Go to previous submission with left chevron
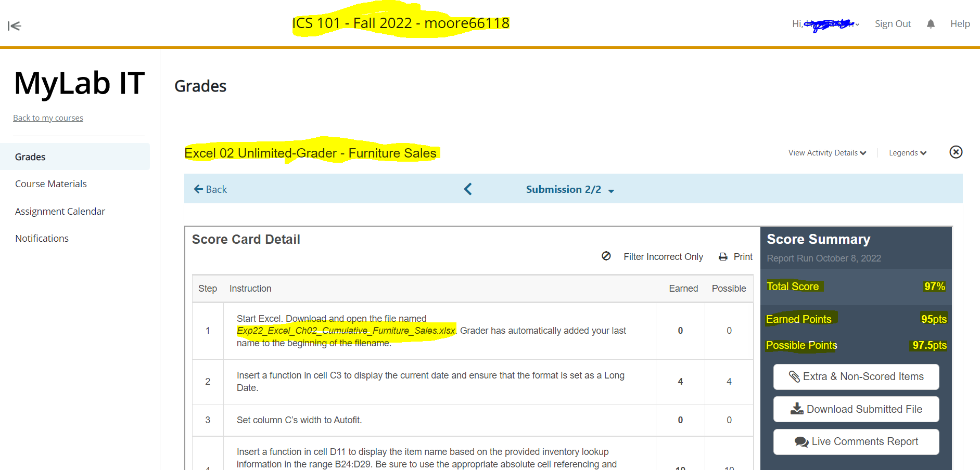This screenshot has width=980, height=470. click(468, 189)
